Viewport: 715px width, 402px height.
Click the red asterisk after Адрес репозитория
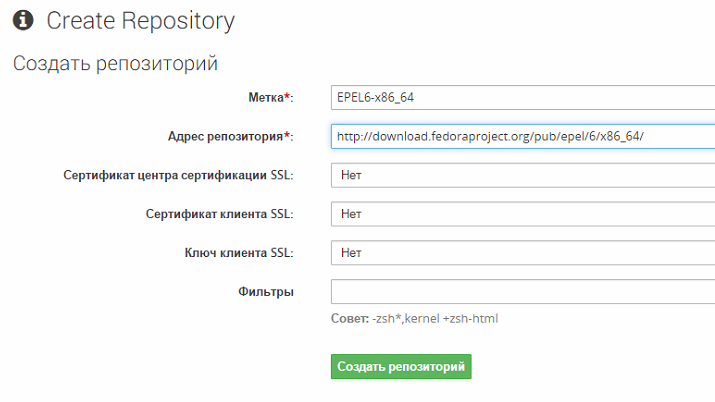coord(287,135)
